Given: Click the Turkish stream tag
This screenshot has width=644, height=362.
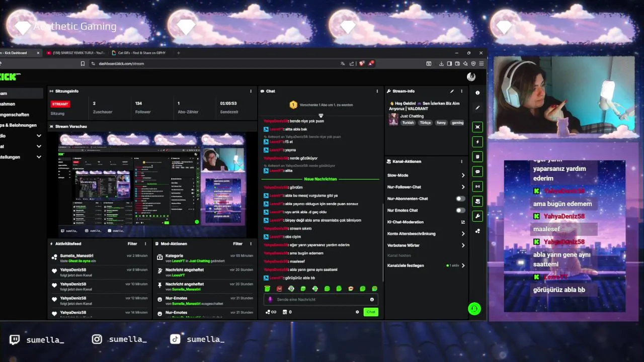Looking at the screenshot, I should point(408,123).
